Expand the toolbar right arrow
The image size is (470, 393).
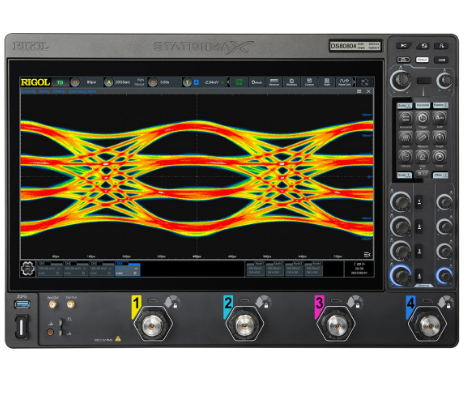click(x=354, y=82)
